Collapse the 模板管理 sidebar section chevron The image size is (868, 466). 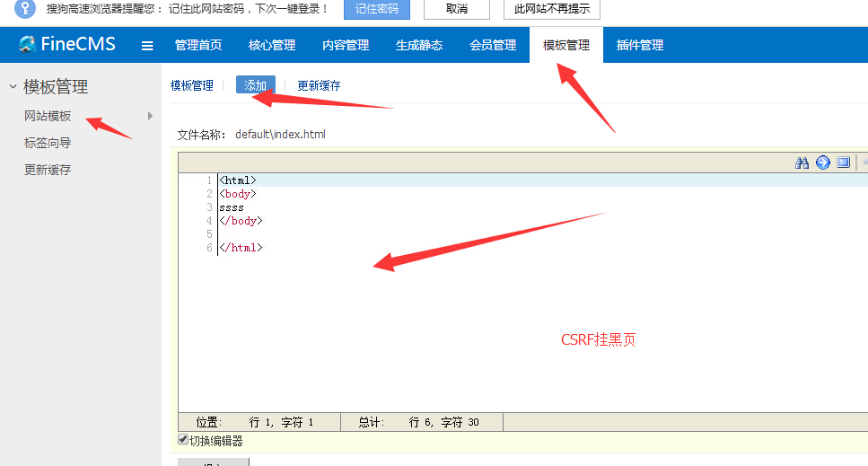13,86
